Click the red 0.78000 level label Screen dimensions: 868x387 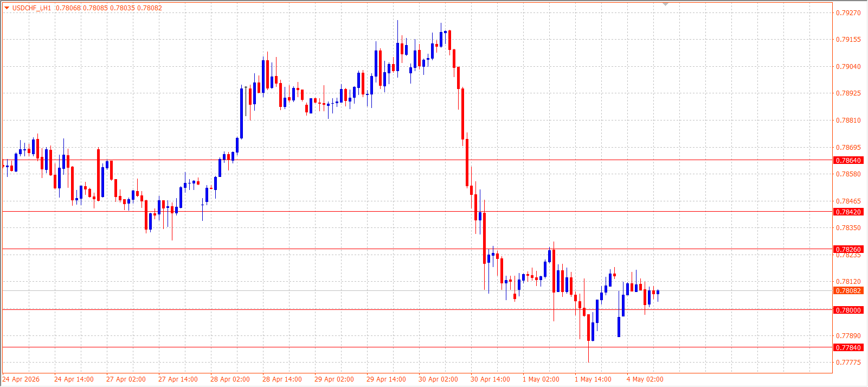(848, 310)
